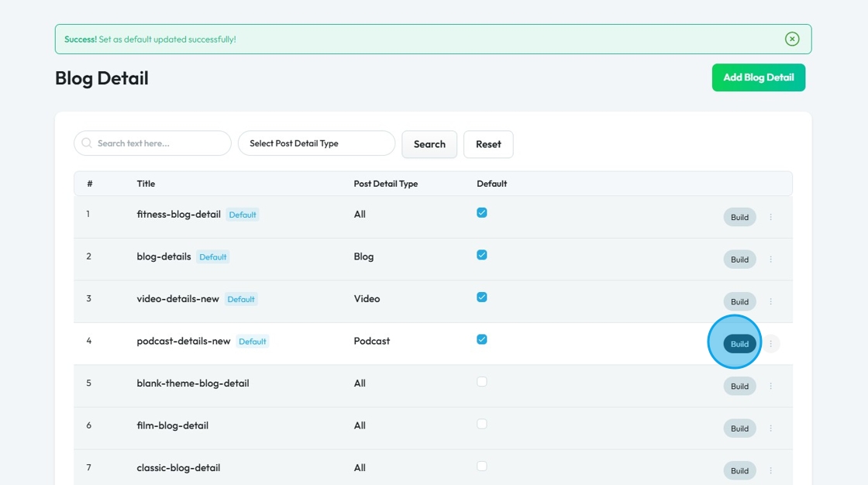Click the Add Blog Detail button

(x=758, y=77)
